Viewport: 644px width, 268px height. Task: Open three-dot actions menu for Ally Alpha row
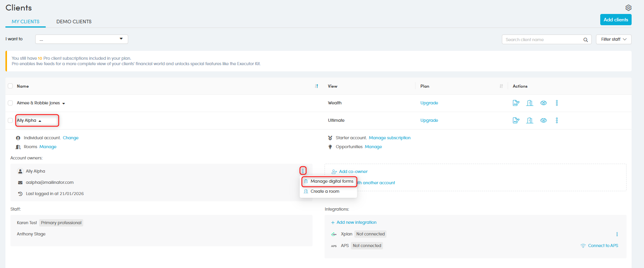(557, 120)
